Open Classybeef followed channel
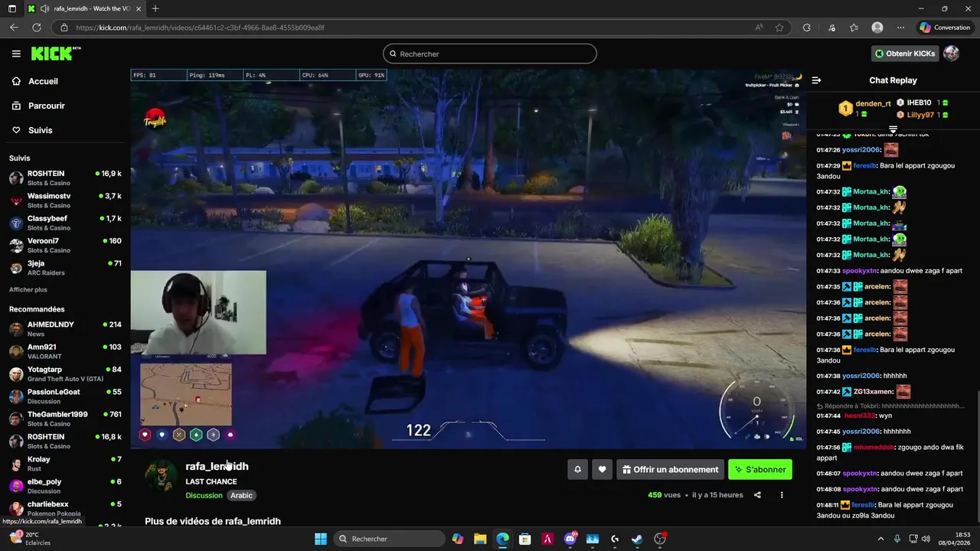The image size is (980, 551). (65, 223)
